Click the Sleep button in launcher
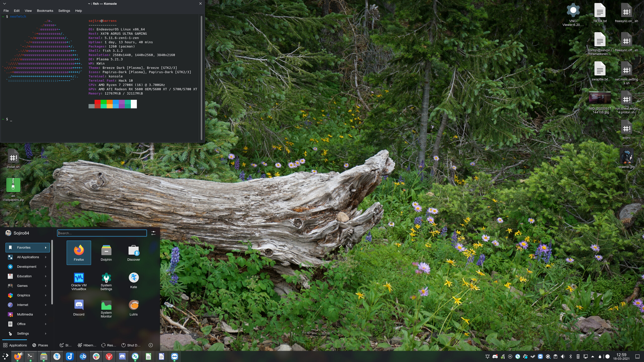 [x=66, y=345]
